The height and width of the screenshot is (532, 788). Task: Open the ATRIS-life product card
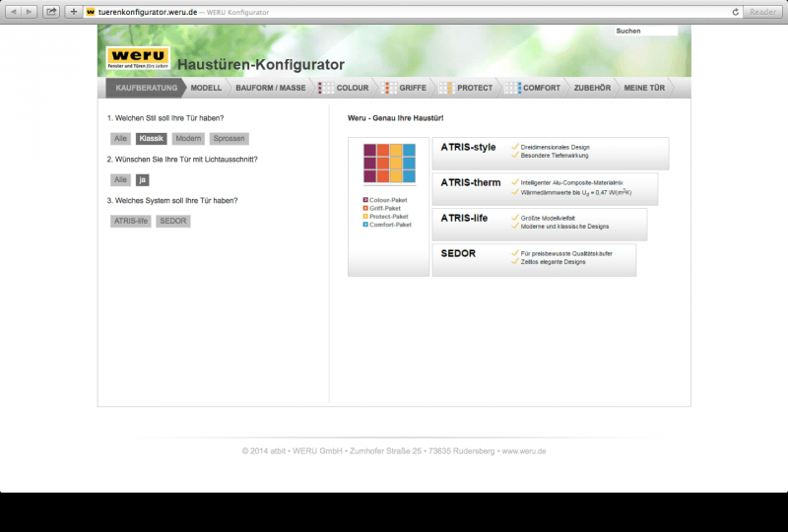coord(540,225)
